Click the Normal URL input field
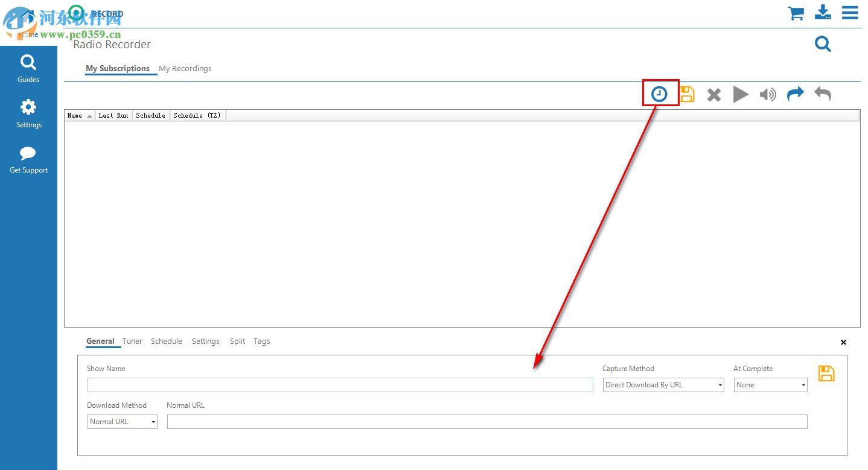868x470 pixels. 487,422
